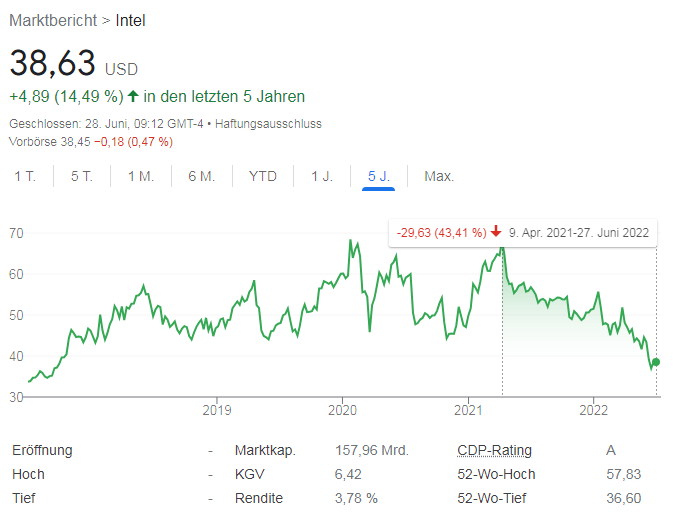Click the 40 y-axis label
The width and height of the screenshot is (684, 515).
pyautogui.click(x=16, y=356)
